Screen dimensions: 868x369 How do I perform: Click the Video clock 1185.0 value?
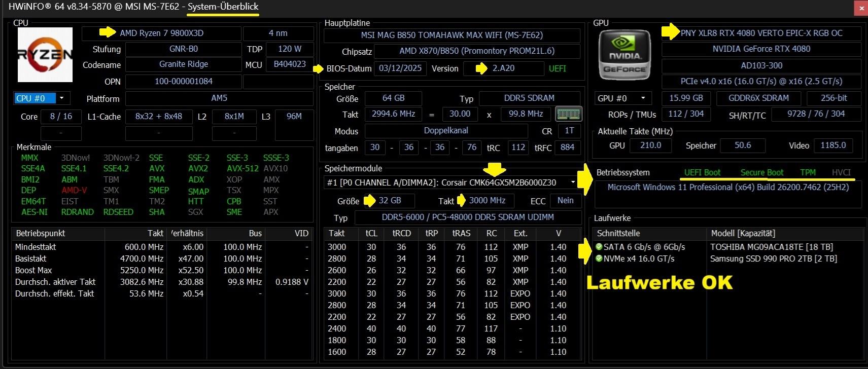[833, 145]
